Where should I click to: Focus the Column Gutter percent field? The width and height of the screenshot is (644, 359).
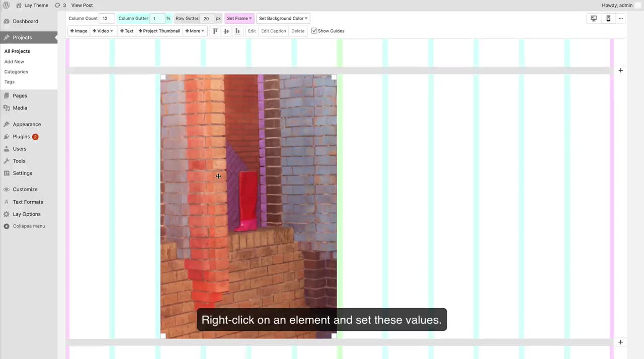[157, 18]
